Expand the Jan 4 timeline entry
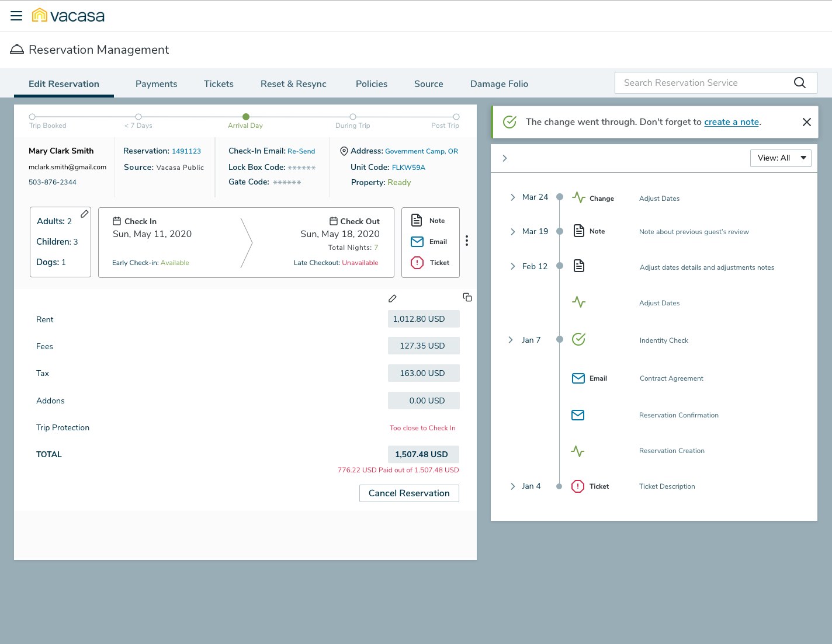Screen dimensions: 832x644 click(512, 486)
